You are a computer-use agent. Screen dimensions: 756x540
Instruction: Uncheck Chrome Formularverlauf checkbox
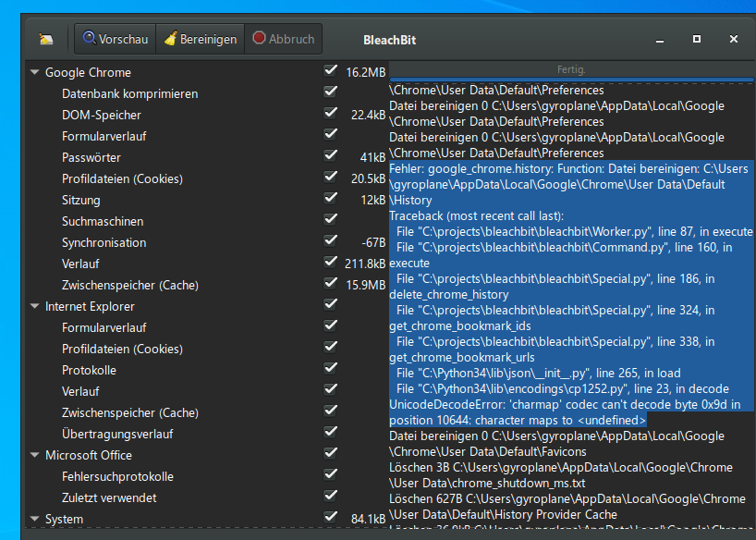pyautogui.click(x=330, y=134)
